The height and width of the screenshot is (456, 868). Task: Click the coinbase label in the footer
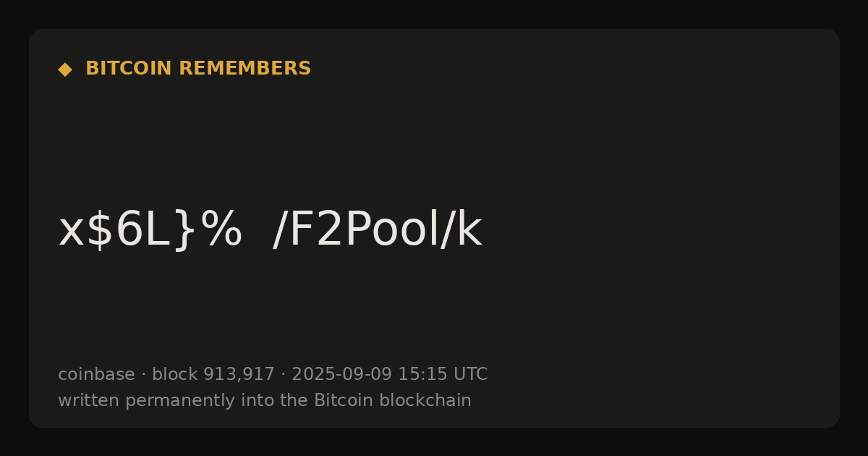point(96,374)
